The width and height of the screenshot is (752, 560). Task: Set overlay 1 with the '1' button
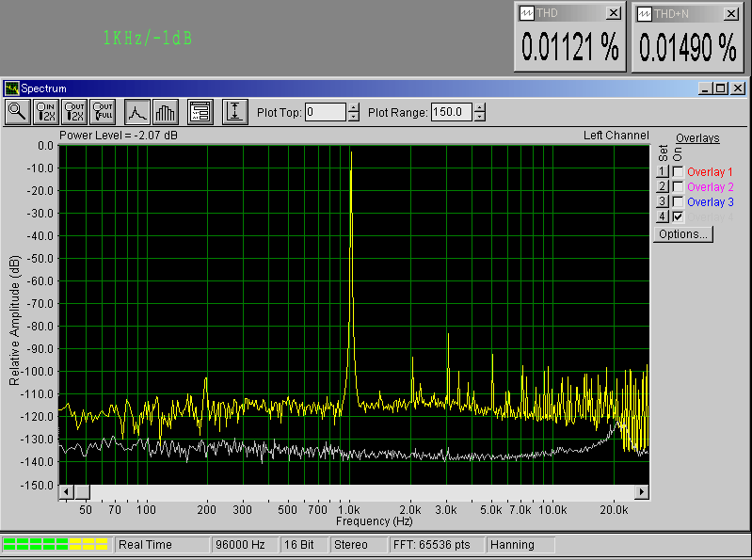[663, 171]
